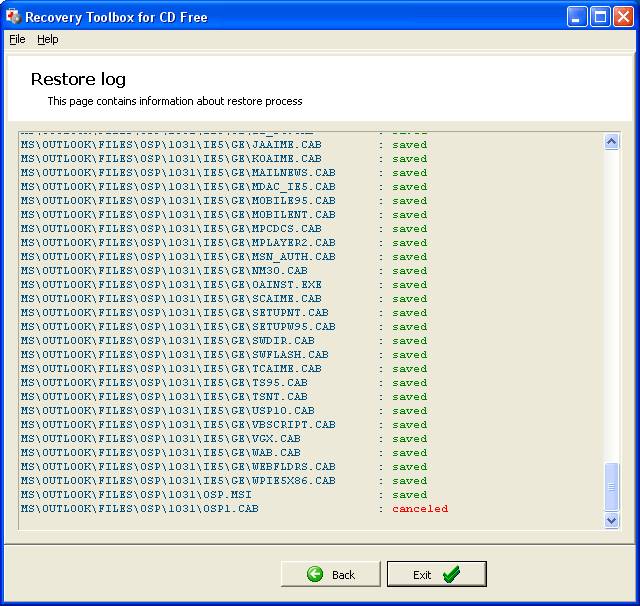Viewport: 640px width, 606px height.
Task: Click the green checkmark icon on Exit
Action: pyautogui.click(x=451, y=574)
